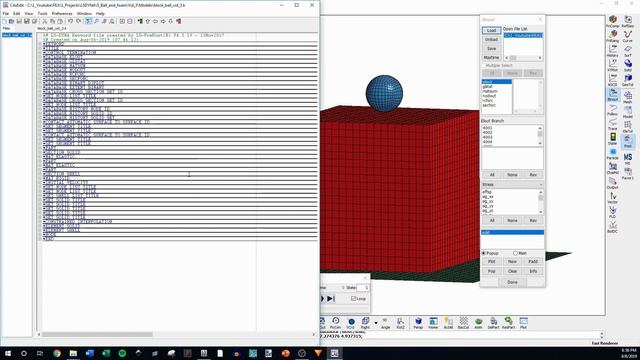Select the Surf tool icon

click(628, 51)
